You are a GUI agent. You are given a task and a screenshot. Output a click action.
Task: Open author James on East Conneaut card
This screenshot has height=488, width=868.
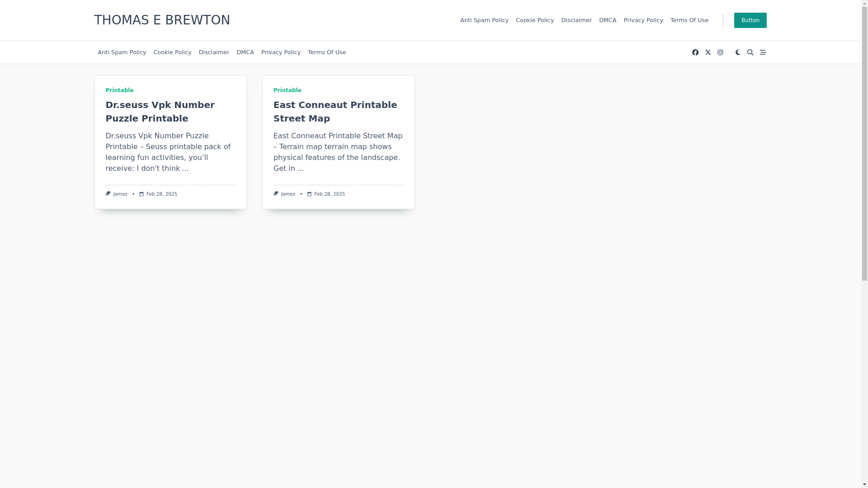288,194
